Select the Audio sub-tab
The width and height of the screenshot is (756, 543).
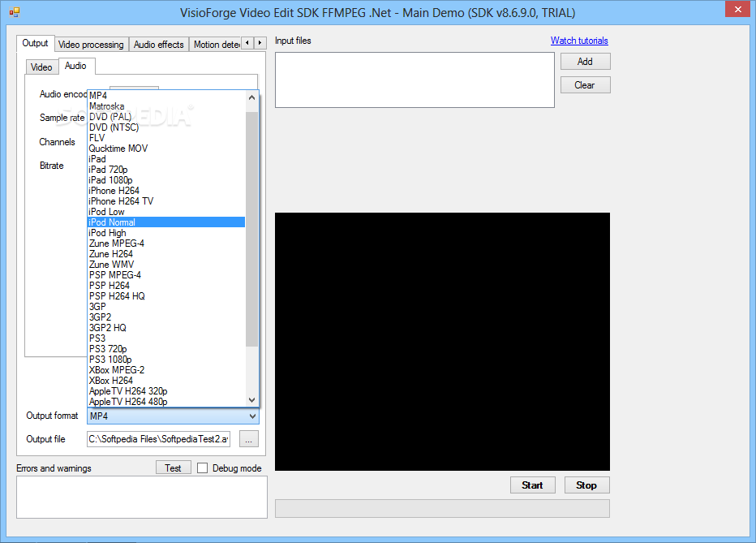[x=75, y=66]
